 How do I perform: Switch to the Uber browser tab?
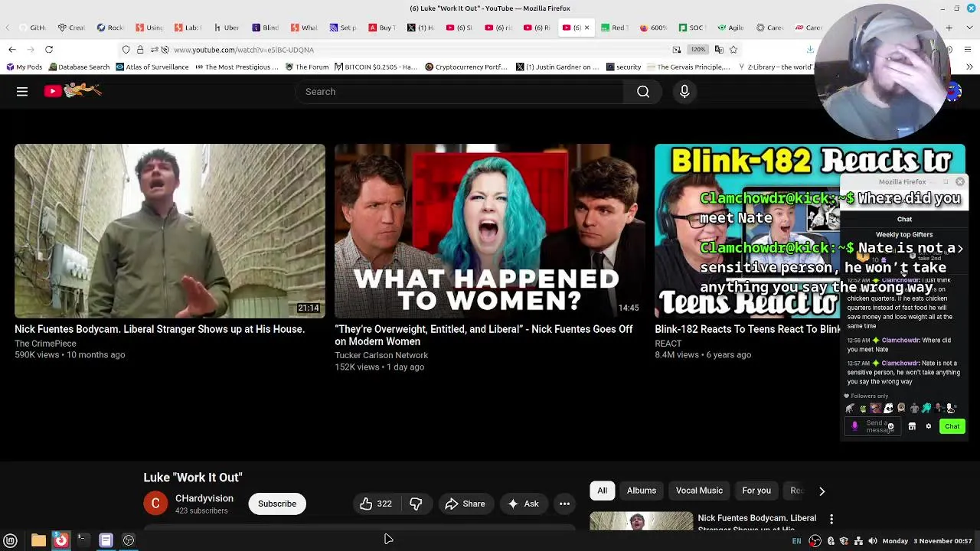[x=227, y=28]
